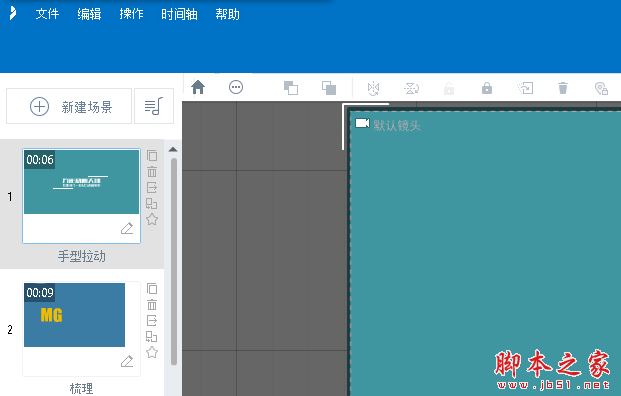The image size is (621, 396).
Task: Open the 时间轴 menu
Action: [x=179, y=14]
